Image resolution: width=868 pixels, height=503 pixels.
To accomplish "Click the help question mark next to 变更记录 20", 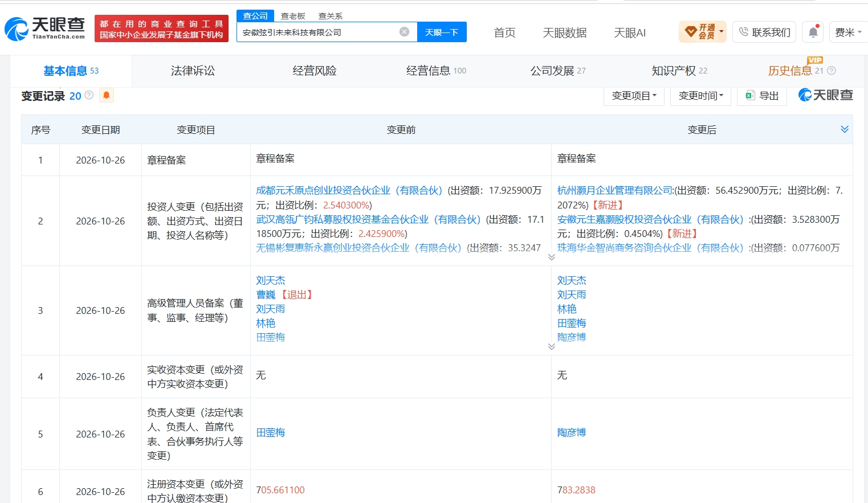I will coord(89,95).
